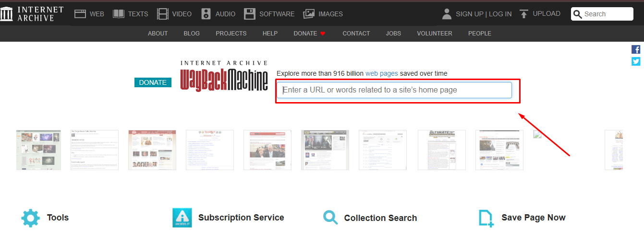Open the first archived site thumbnail
The height and width of the screenshot is (231, 644).
(x=38, y=150)
